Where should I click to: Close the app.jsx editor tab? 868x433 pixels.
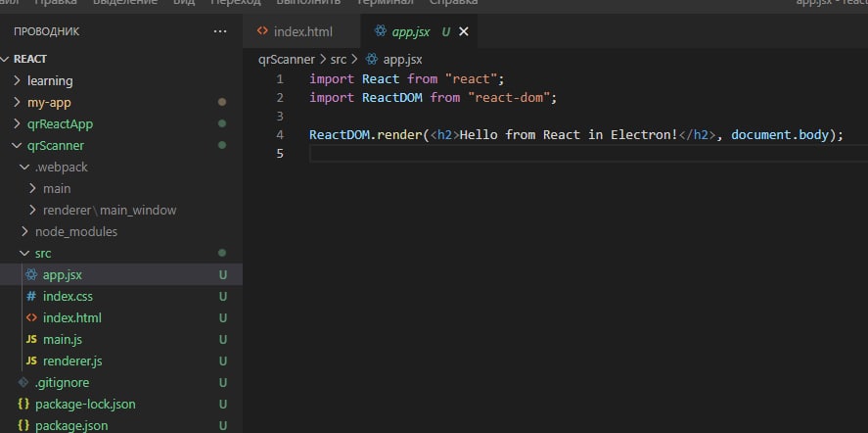pos(464,31)
